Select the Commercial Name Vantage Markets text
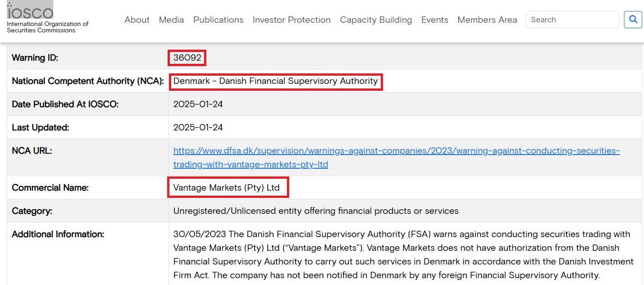 228,187
